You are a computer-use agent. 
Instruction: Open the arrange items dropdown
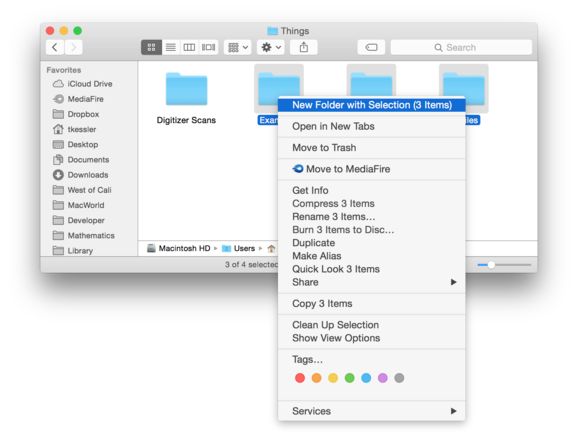237,47
